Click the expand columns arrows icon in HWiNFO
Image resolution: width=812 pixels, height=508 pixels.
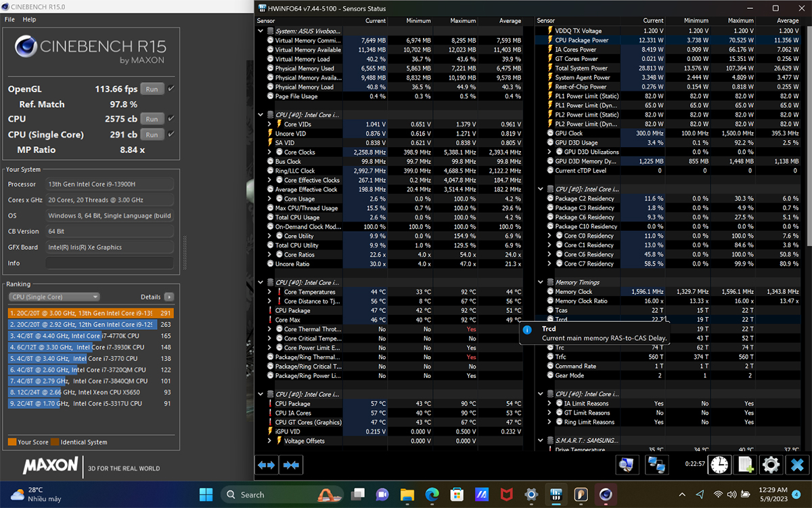pos(267,465)
